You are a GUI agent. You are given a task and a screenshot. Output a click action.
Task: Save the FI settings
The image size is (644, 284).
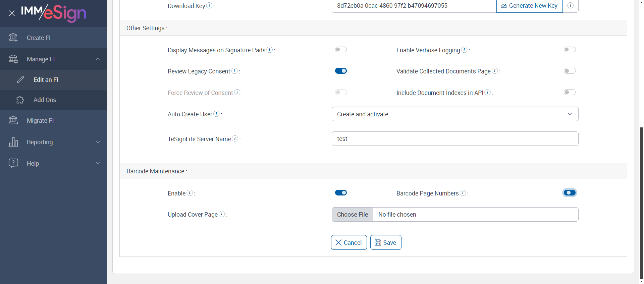pyautogui.click(x=386, y=242)
